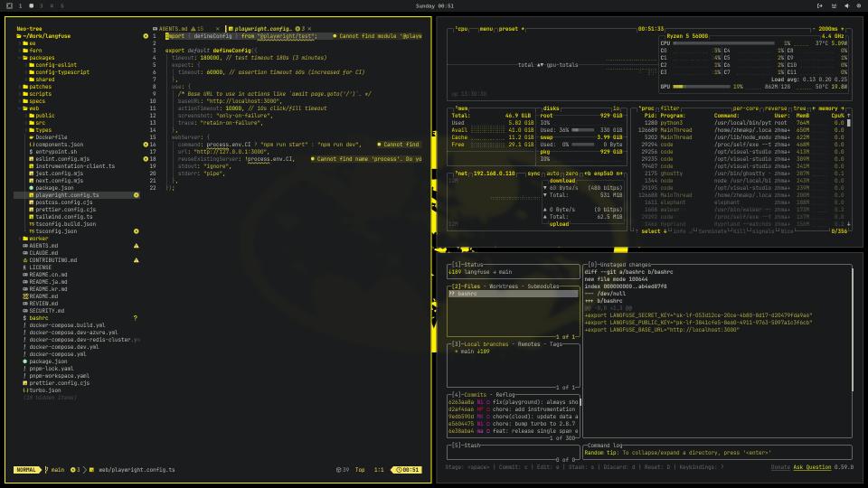Screen dimensions: 868x488
Task: Close the AGENTS.md buffer tab
Action: [218, 29]
